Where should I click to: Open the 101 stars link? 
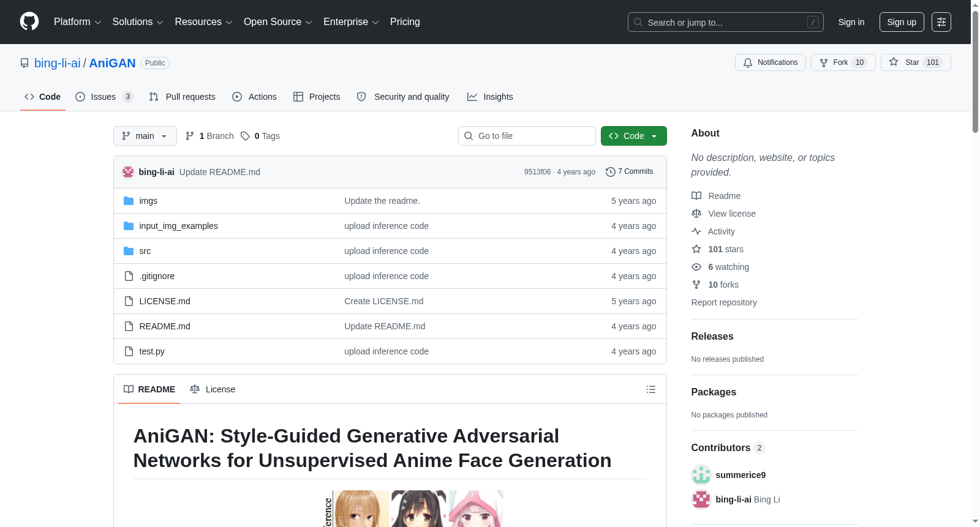(x=726, y=249)
